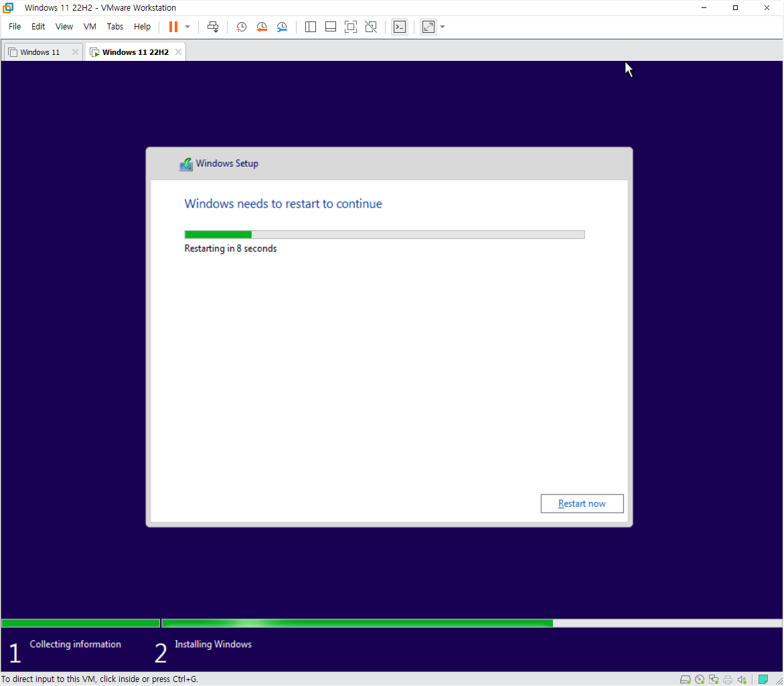Screen dimensions: 784x686
Task: Click the 'Installing Windows' step label
Action: tap(213, 644)
